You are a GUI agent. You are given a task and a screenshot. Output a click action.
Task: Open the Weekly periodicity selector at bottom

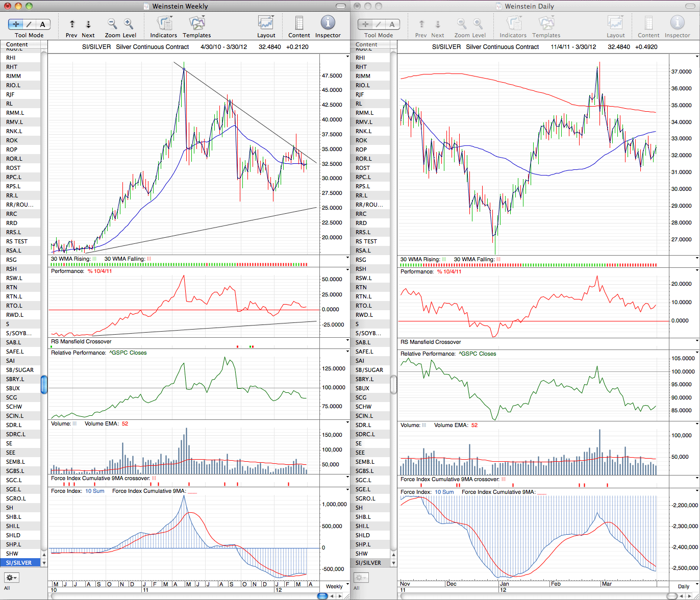pyautogui.click(x=334, y=586)
